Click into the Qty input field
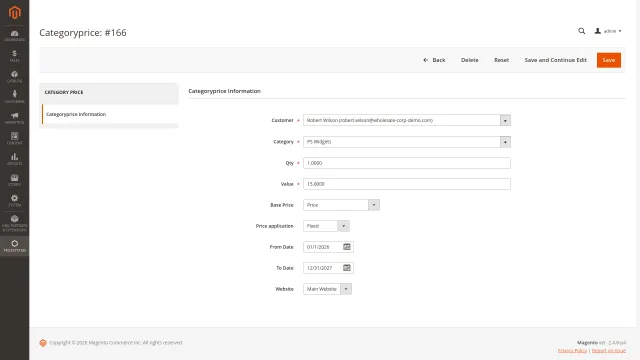Viewport: 640px width, 360px height. [x=407, y=163]
